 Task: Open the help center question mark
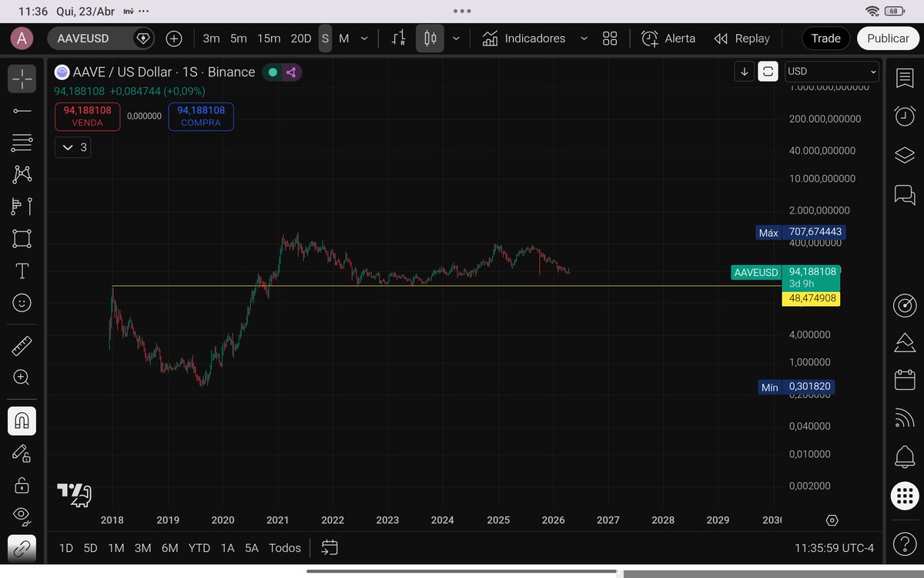905,544
